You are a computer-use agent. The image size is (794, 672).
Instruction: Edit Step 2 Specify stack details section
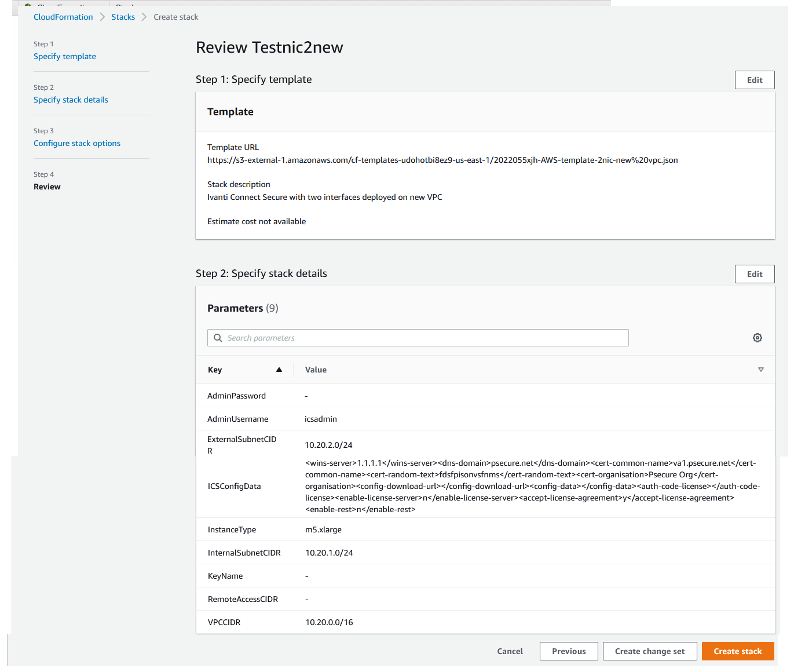tap(755, 274)
